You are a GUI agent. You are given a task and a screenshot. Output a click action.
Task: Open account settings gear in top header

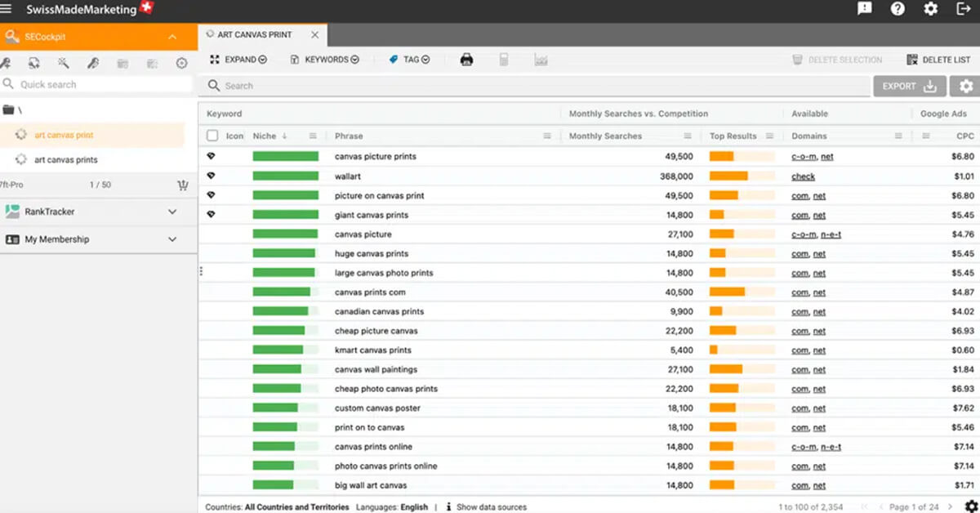930,9
